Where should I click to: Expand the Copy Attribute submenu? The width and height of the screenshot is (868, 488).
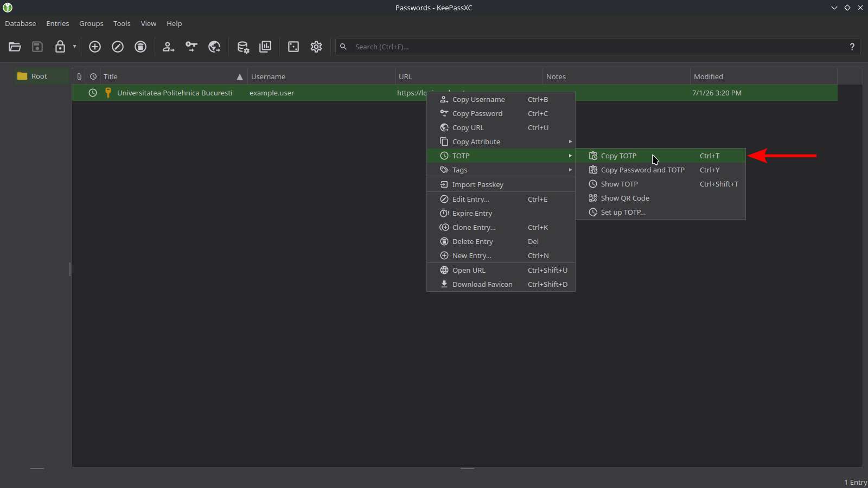(x=501, y=142)
